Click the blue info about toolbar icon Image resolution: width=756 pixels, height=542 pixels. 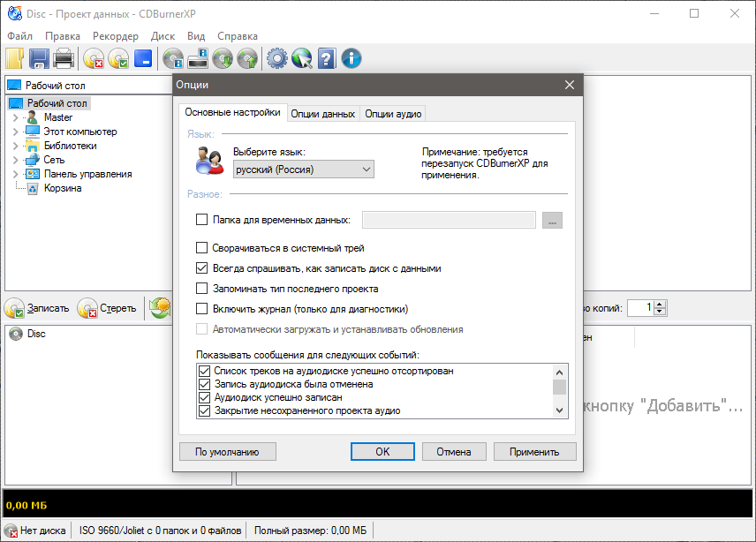(x=352, y=59)
